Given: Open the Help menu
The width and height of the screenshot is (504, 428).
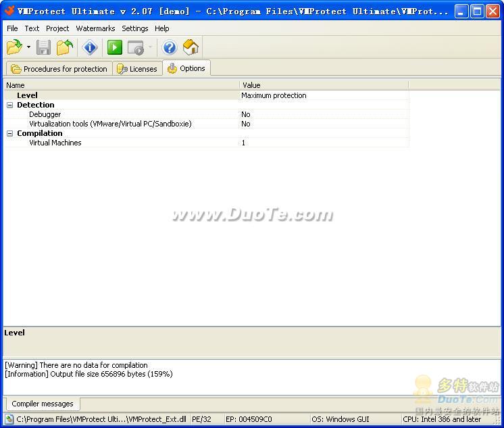Looking at the screenshot, I should pyautogui.click(x=161, y=28).
